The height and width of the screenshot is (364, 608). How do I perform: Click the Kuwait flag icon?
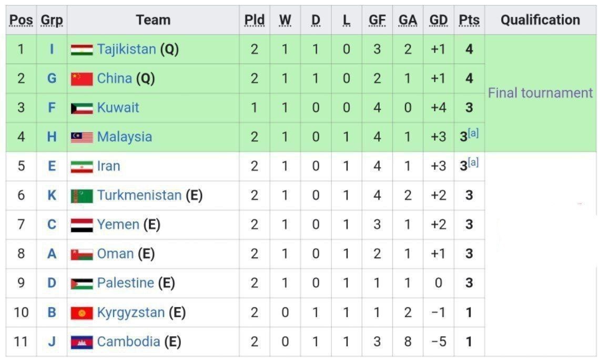tap(82, 108)
